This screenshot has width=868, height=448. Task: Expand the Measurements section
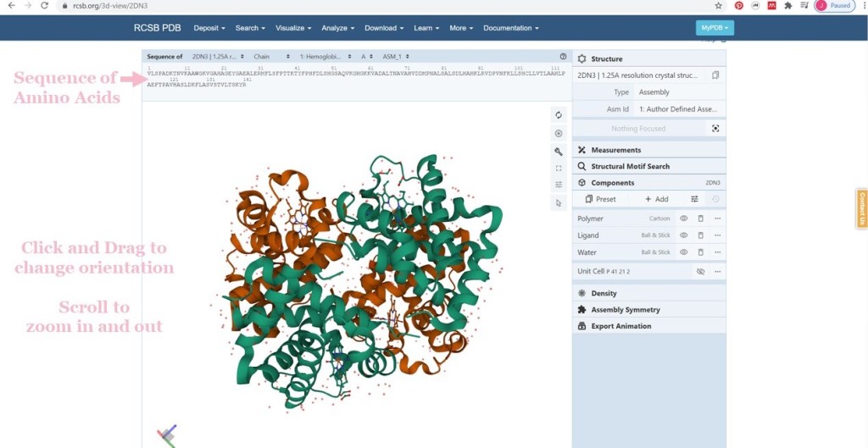tap(615, 150)
